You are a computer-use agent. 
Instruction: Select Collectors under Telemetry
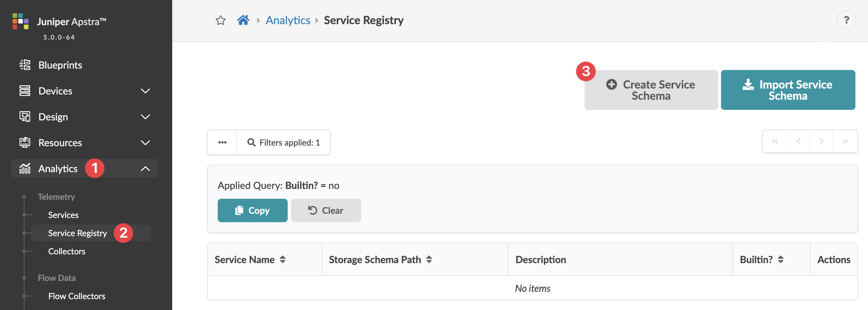coord(66,251)
